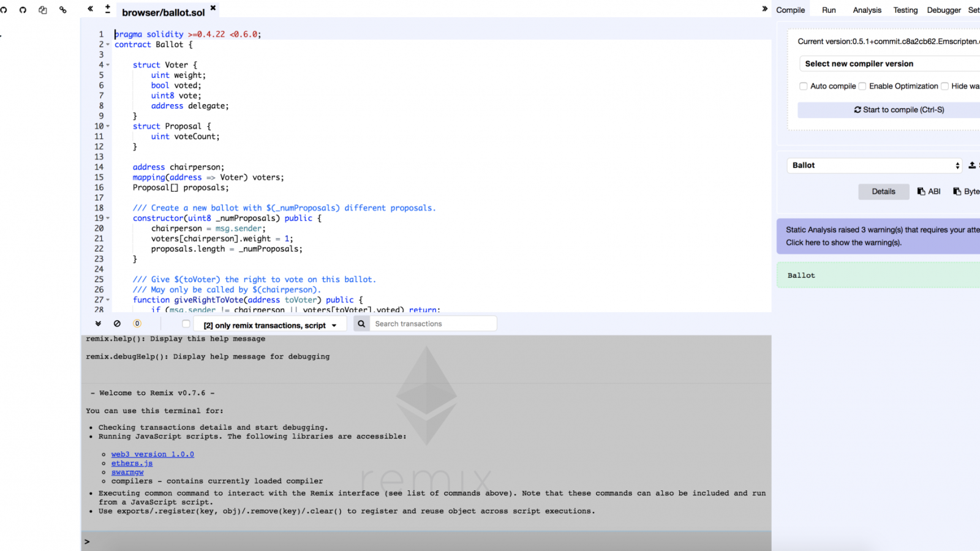Viewport: 980px width, 551px height.
Task: Click the pragma solidity line of code
Action: click(188, 34)
